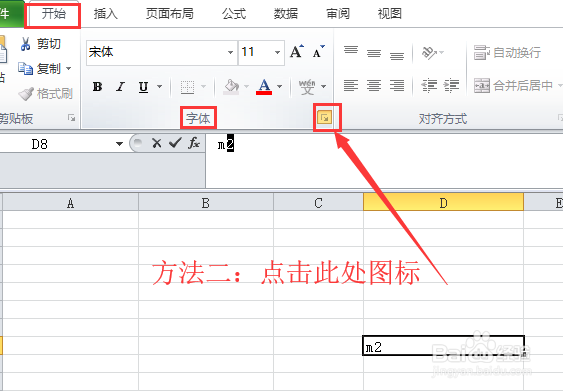Screen dimensions: 563x391
Task: Expand the fill color dropdown
Action: click(x=246, y=87)
